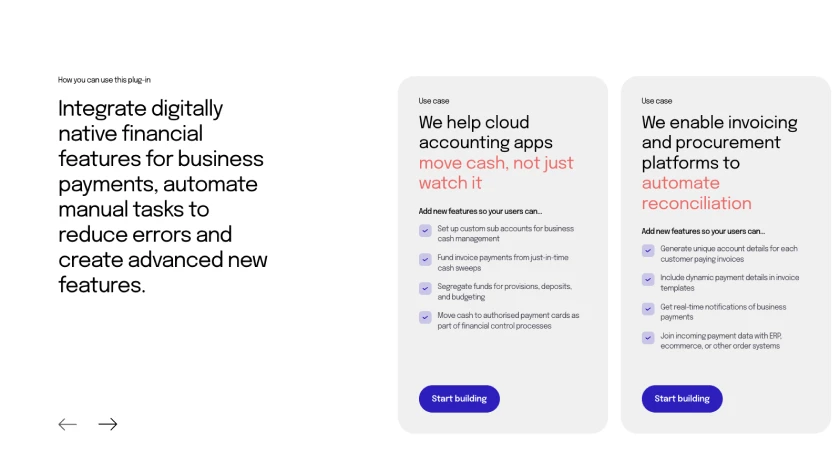Toggle checkbox for generate unique account details
This screenshot has height=474, width=840.
click(x=648, y=250)
